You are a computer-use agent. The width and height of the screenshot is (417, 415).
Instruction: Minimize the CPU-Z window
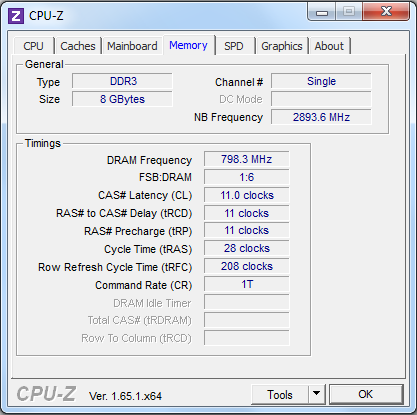coord(322,13)
